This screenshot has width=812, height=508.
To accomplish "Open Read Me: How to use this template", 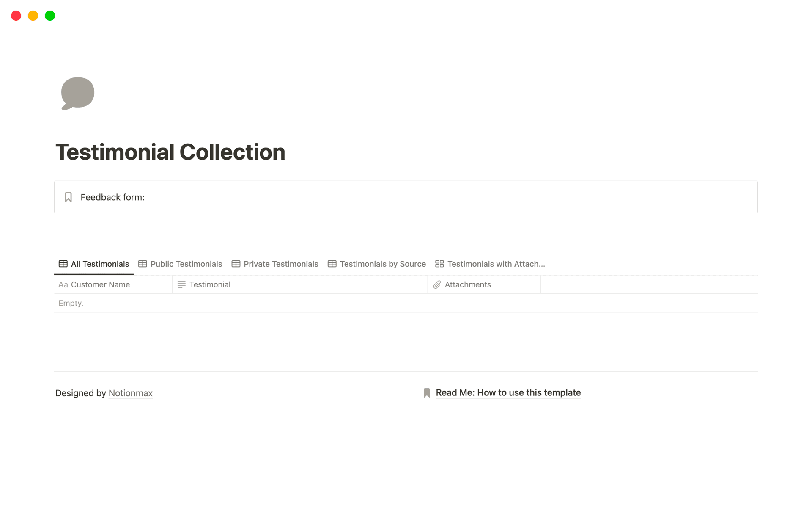I will pos(508,393).
